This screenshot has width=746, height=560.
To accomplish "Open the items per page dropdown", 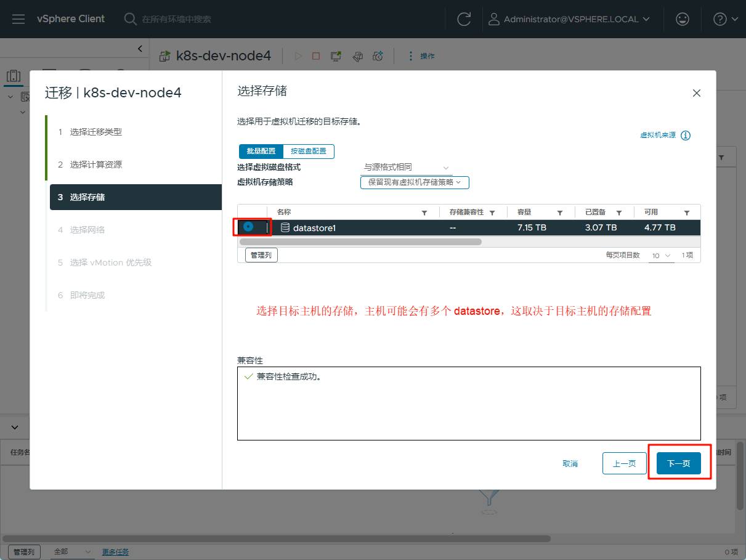I will (x=661, y=255).
